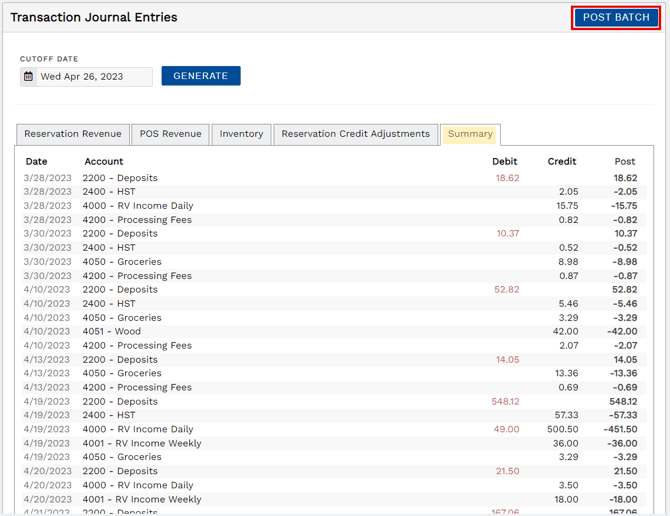670x516 pixels.
Task: Click the POST BATCH button
Action: pos(616,18)
